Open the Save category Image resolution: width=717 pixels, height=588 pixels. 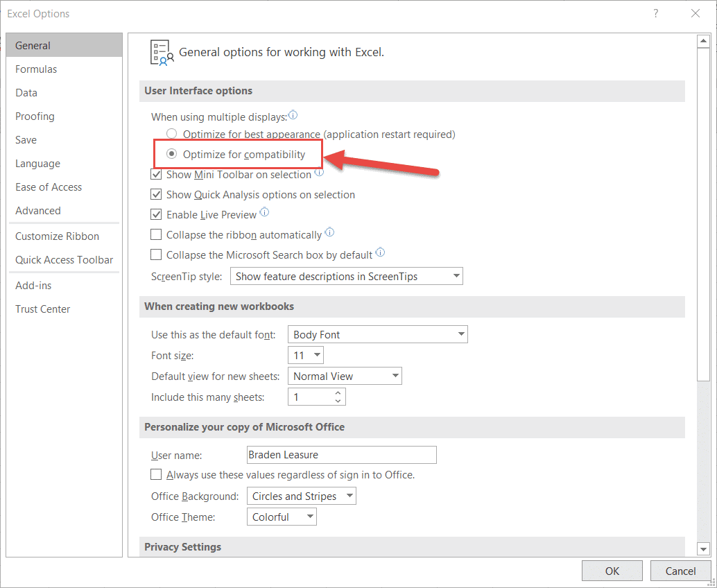[64, 140]
